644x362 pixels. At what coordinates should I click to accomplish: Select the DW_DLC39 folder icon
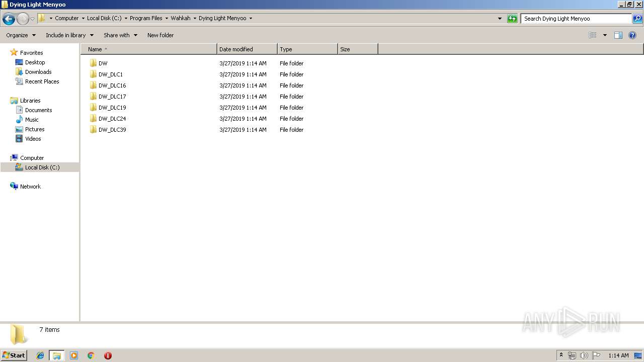click(93, 130)
